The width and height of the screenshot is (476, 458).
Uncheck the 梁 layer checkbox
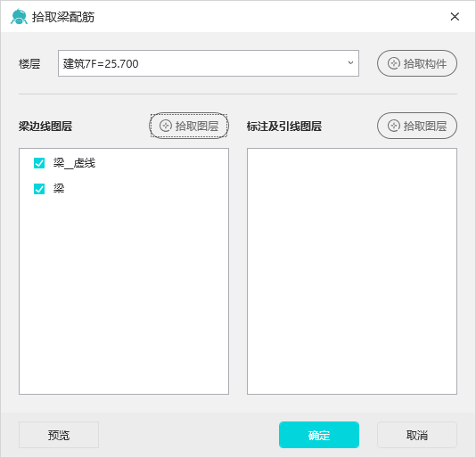[x=39, y=189]
